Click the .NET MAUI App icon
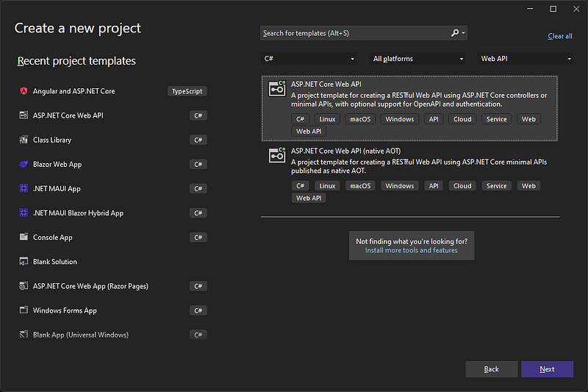The width and height of the screenshot is (588, 392). 24,188
